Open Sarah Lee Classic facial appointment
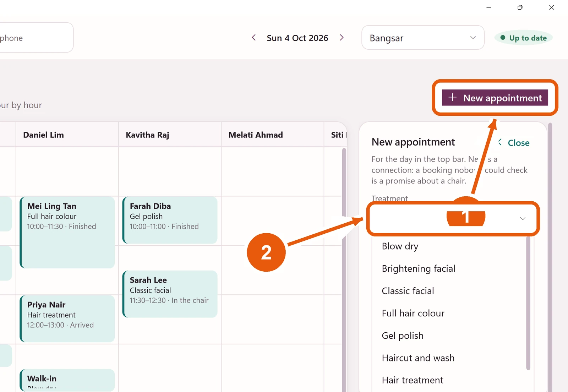568x392 pixels. (170, 294)
